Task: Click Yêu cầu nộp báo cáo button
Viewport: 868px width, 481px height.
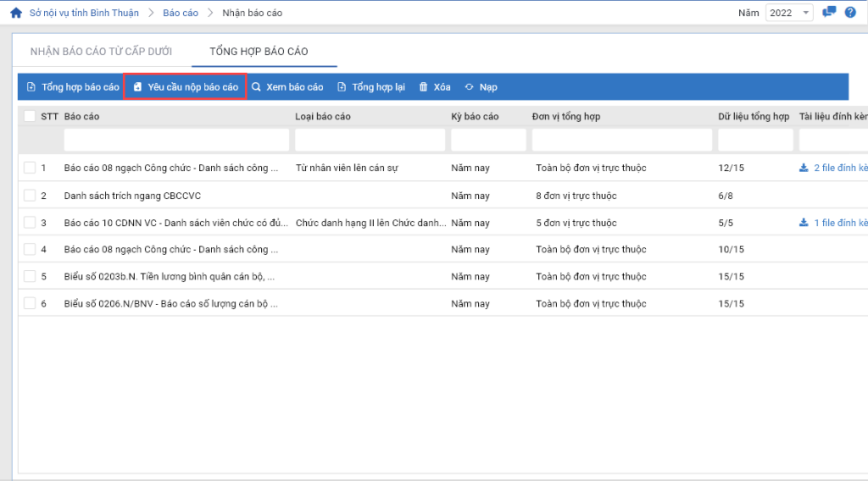Action: 186,87
